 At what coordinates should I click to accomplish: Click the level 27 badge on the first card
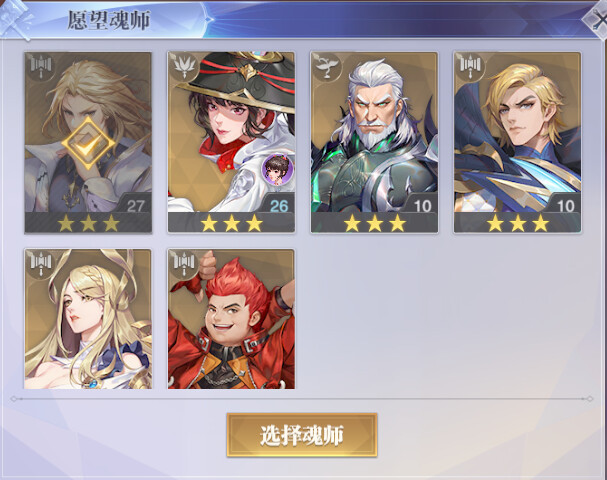coord(135,206)
